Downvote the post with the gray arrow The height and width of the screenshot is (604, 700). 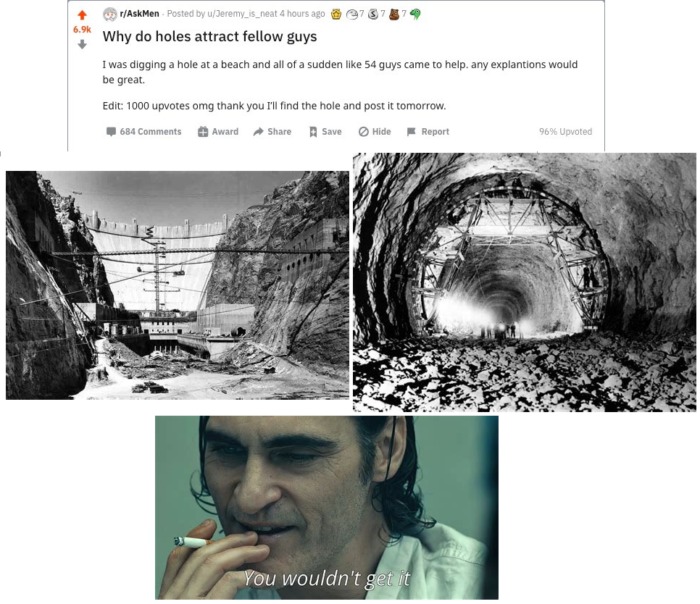(82, 44)
